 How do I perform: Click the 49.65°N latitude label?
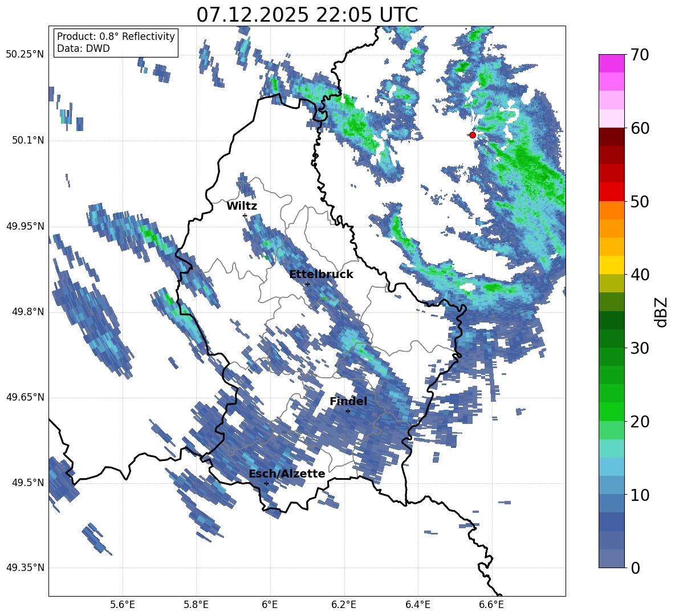pos(25,397)
